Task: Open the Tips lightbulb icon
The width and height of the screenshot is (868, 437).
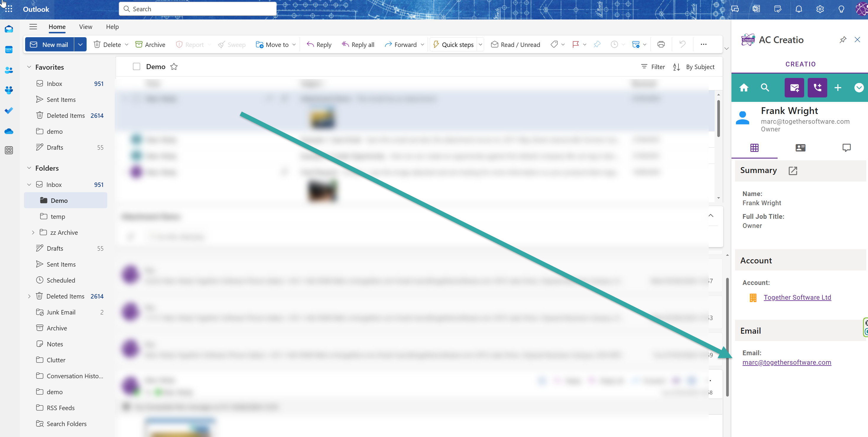Action: coord(841,9)
